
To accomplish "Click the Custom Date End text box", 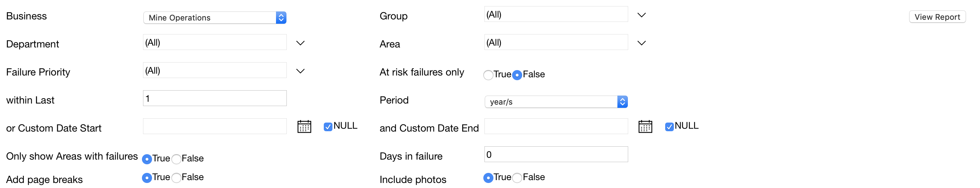I will pos(556,126).
